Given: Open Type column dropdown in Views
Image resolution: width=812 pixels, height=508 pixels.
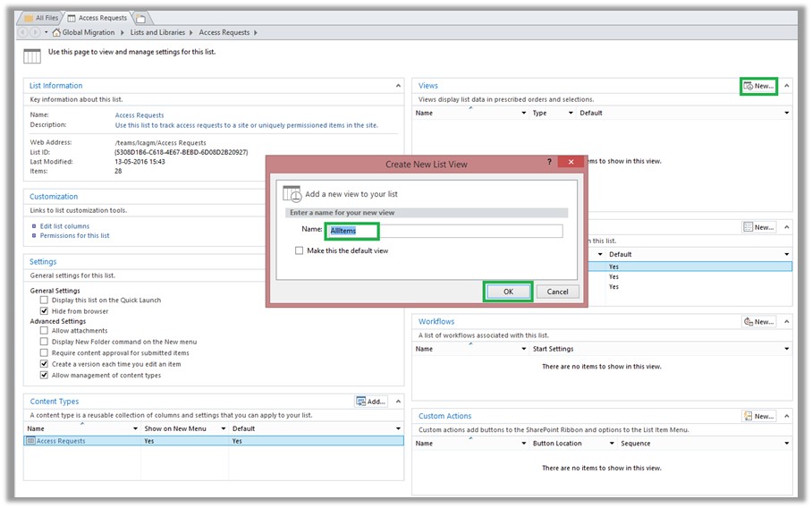Looking at the screenshot, I should tap(571, 113).
